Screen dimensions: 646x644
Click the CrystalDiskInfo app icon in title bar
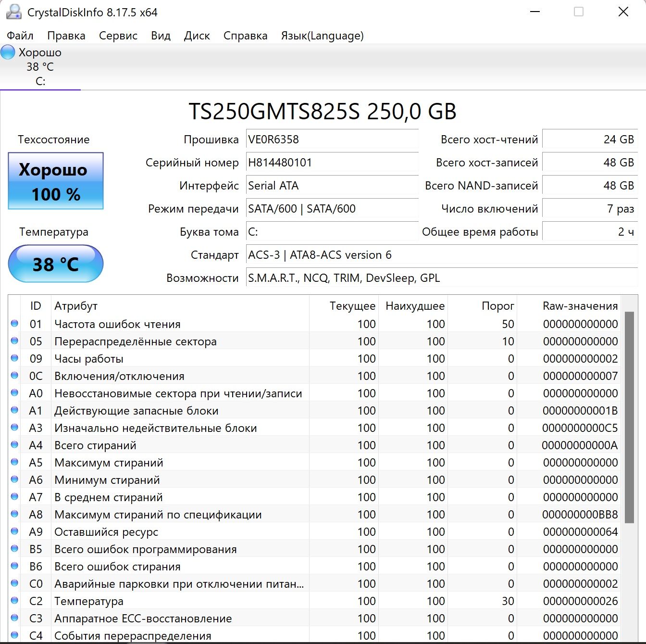[13, 12]
